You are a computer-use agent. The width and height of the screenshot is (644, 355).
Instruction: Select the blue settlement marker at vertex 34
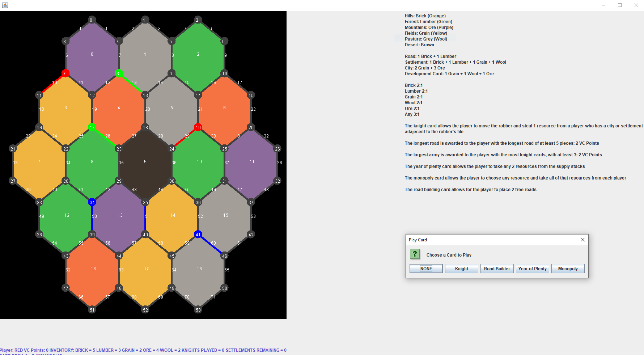[92, 203]
